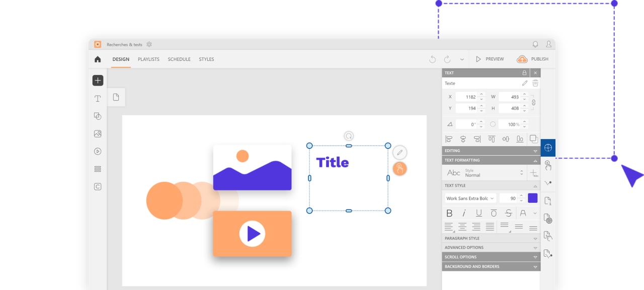This screenshot has height=290, width=644.
Task: Rename the Texte element with pencil icon
Action: [525, 83]
